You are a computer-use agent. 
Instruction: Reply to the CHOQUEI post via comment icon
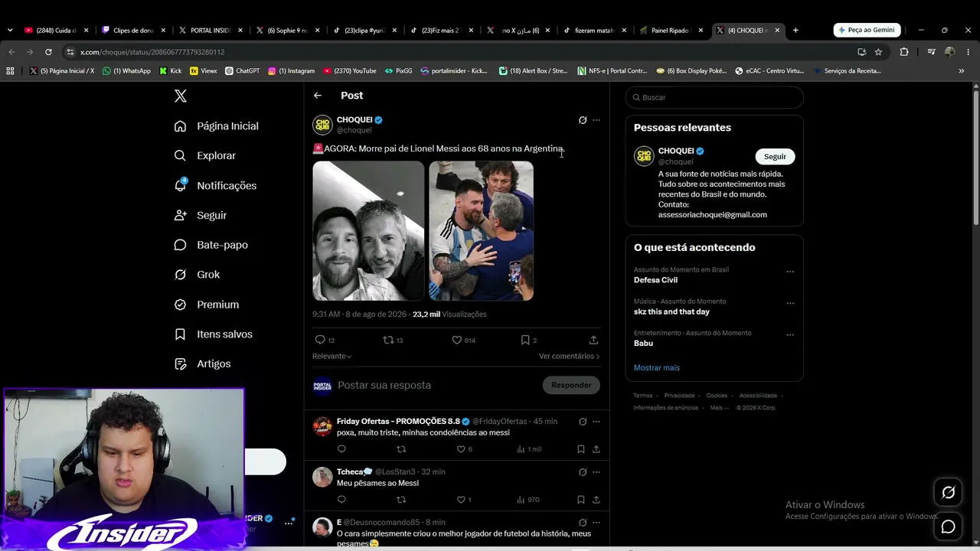(320, 340)
